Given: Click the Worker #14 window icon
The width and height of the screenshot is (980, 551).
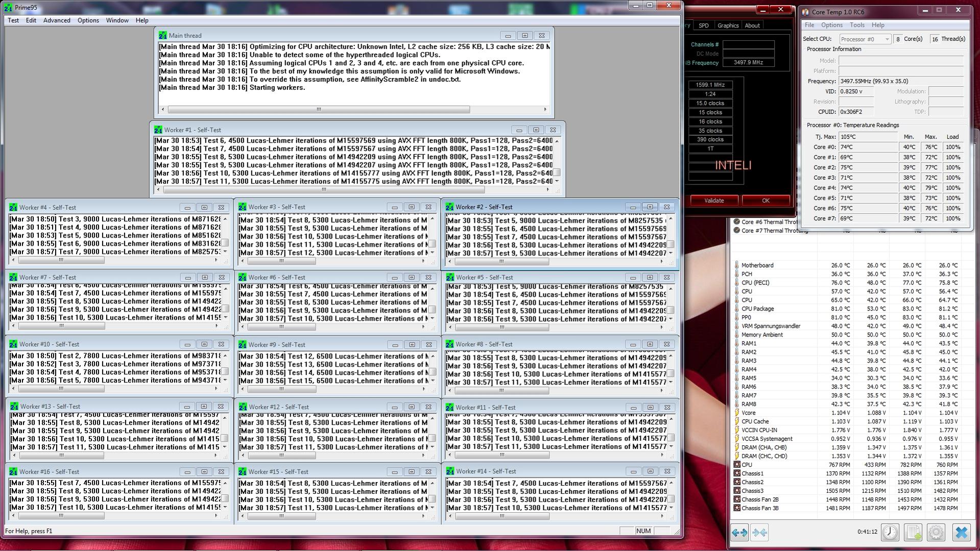Looking at the screenshot, I should (x=449, y=471).
